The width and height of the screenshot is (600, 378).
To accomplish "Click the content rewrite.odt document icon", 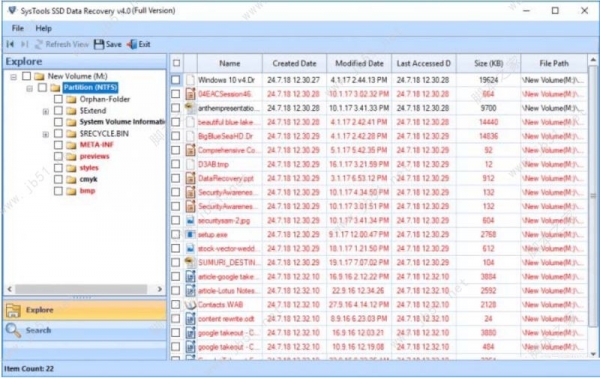I will pyautogui.click(x=190, y=319).
